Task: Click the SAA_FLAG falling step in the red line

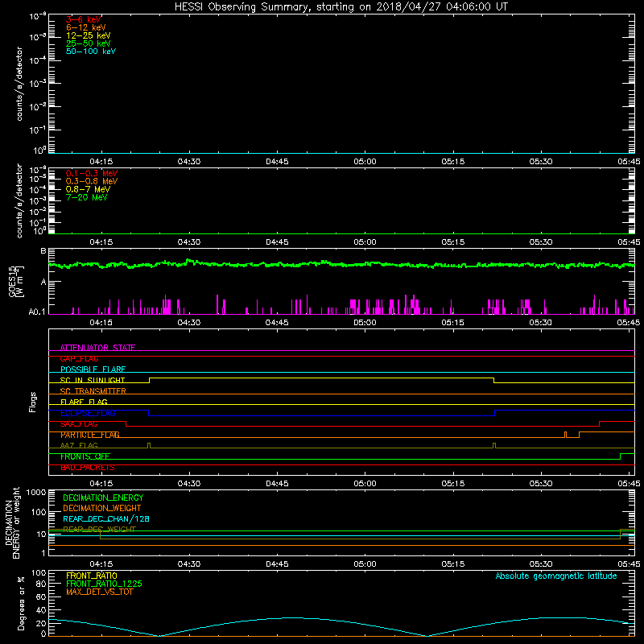Action: point(126,424)
